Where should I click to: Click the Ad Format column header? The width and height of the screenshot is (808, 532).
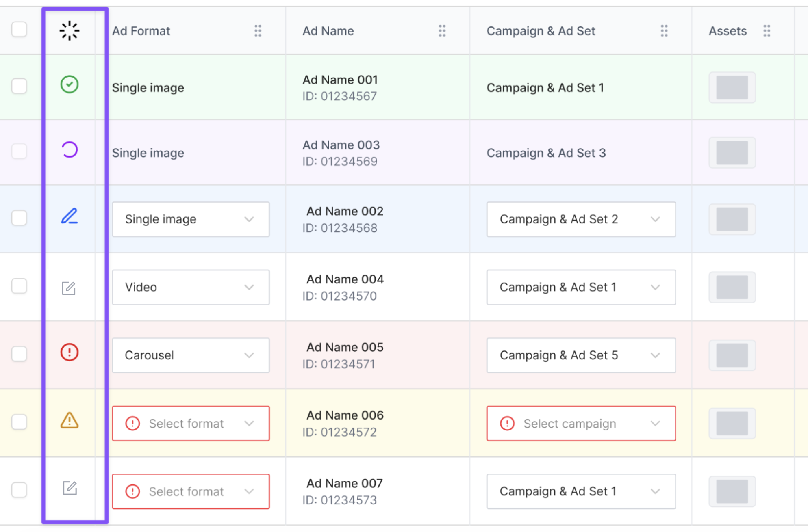pyautogui.click(x=141, y=31)
